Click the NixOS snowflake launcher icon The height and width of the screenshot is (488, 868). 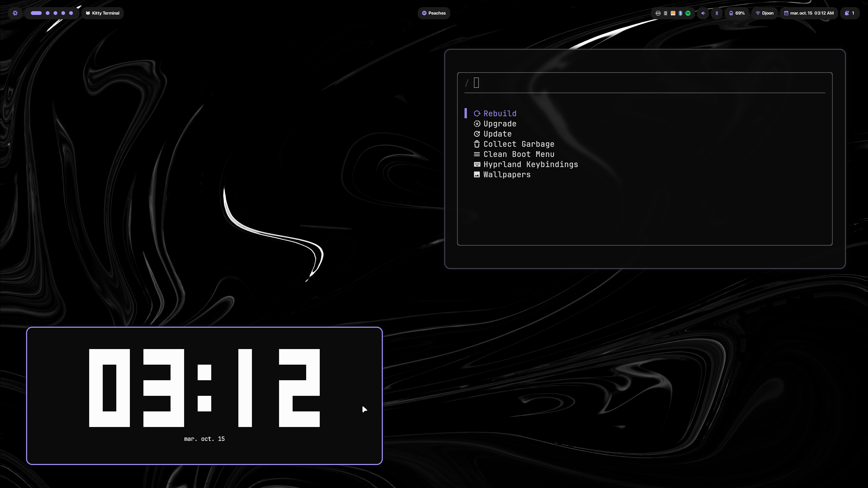[15, 13]
